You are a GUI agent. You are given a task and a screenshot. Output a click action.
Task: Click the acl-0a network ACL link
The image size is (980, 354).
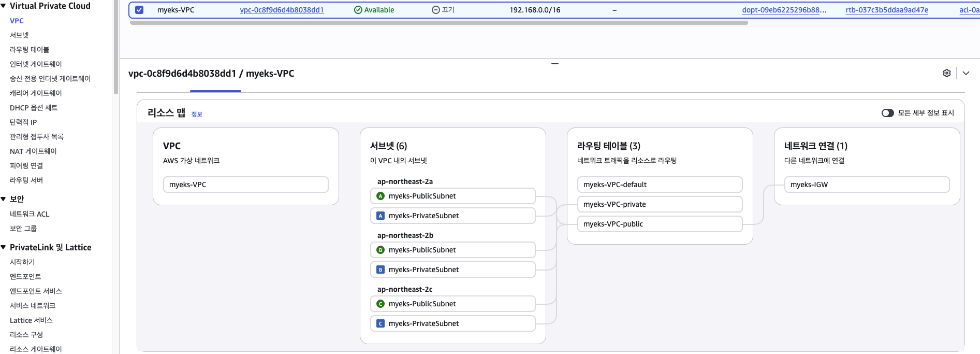point(969,10)
